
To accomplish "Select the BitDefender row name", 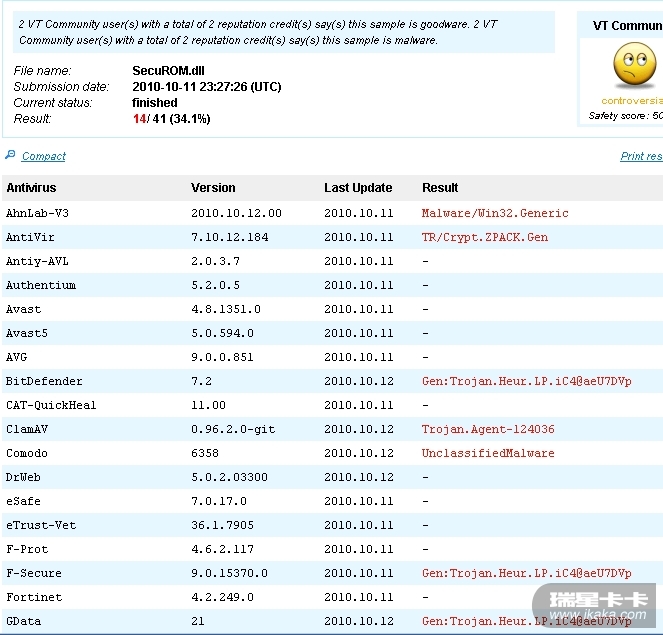I will click(44, 381).
